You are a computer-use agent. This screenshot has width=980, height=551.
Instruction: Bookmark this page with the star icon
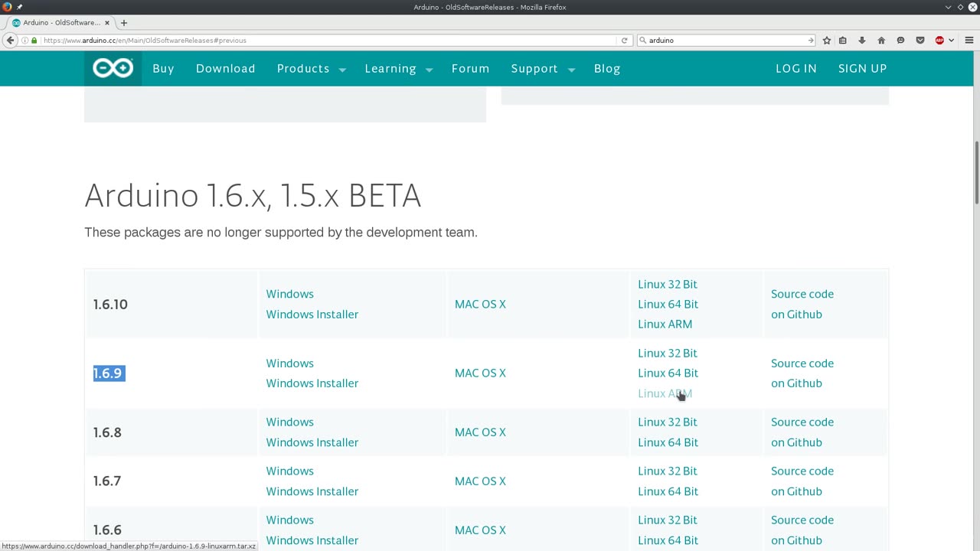(826, 40)
